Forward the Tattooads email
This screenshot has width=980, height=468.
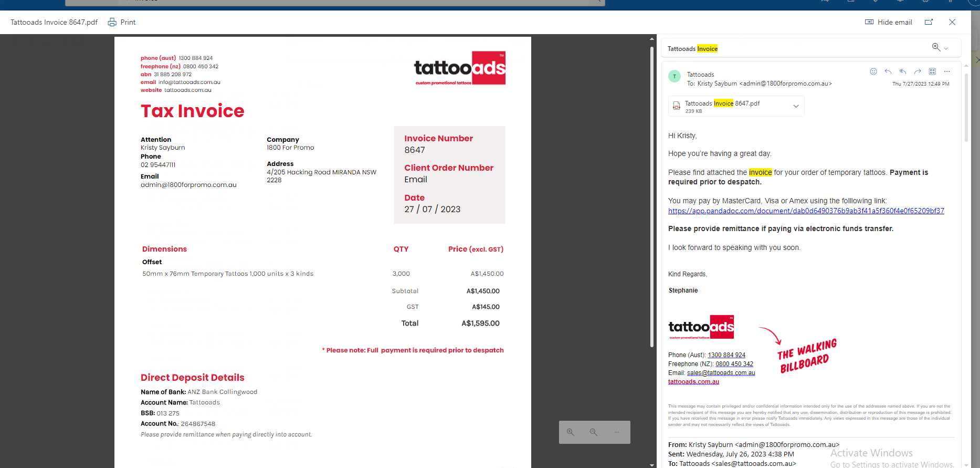918,71
